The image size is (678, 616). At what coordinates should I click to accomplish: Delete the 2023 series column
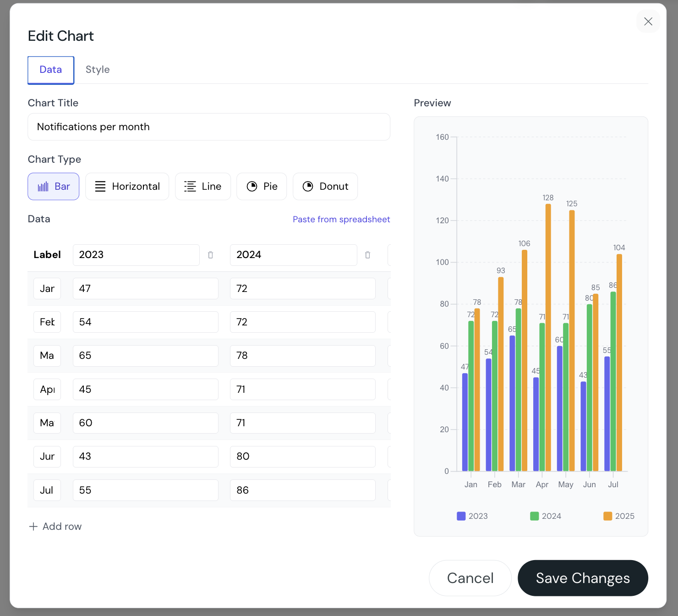point(211,255)
